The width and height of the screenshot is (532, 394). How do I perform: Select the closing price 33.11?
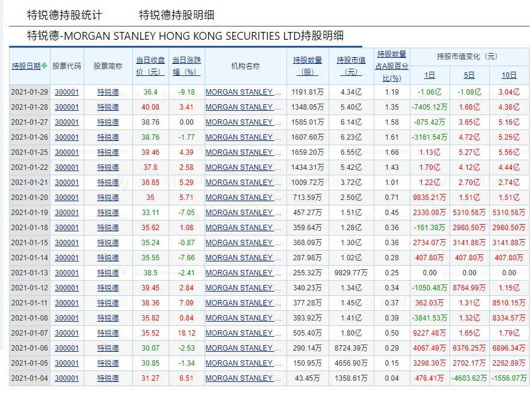tap(150, 213)
